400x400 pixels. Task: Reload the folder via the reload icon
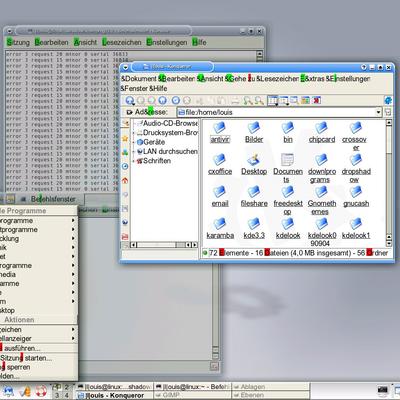click(x=176, y=100)
